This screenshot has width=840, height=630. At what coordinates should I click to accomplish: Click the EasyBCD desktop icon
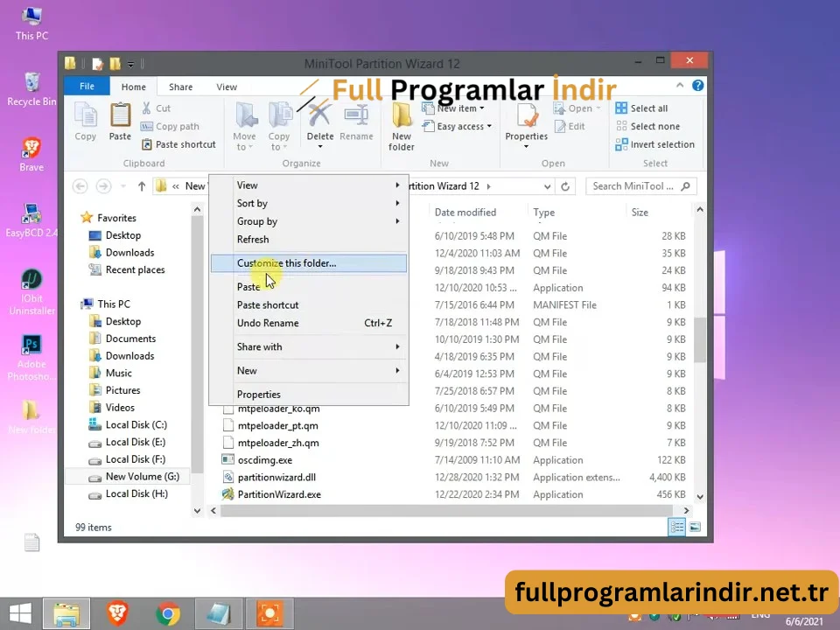coord(31,220)
